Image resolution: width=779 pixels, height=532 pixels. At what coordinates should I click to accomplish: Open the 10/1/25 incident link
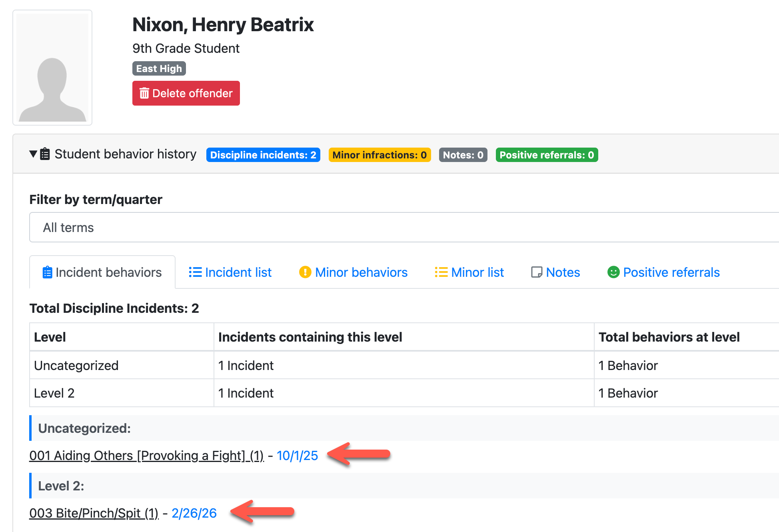297,456
